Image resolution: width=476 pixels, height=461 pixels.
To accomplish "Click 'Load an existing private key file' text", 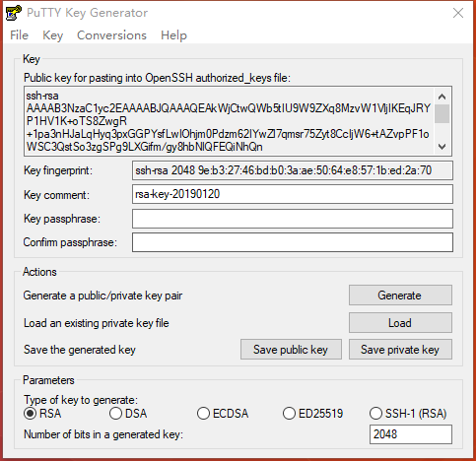I will (x=97, y=323).
